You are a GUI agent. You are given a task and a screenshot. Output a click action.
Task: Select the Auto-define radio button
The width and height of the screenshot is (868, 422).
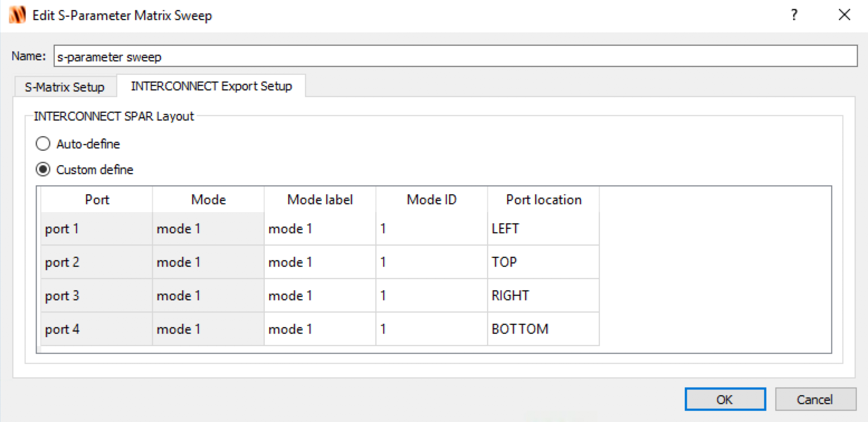43,144
